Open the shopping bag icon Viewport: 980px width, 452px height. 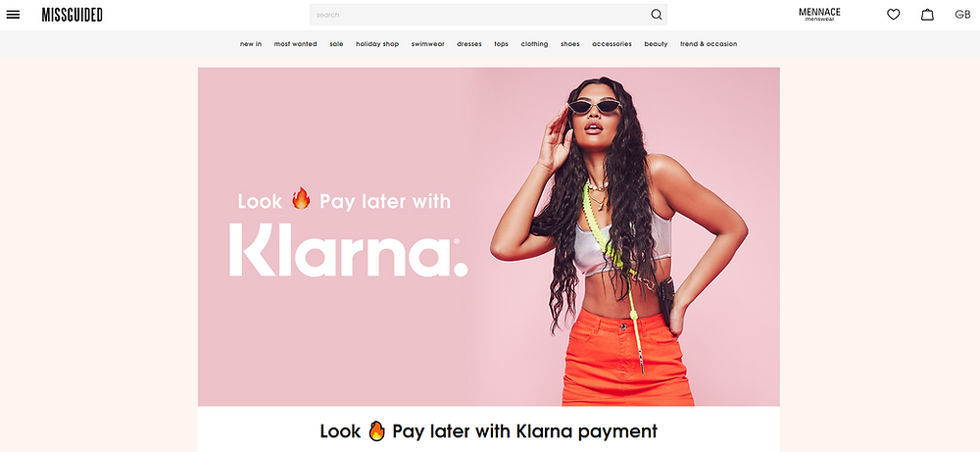pos(927,15)
